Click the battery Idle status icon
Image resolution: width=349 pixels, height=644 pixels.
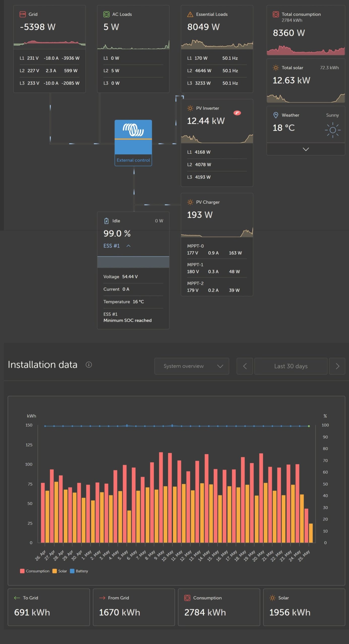(x=106, y=221)
